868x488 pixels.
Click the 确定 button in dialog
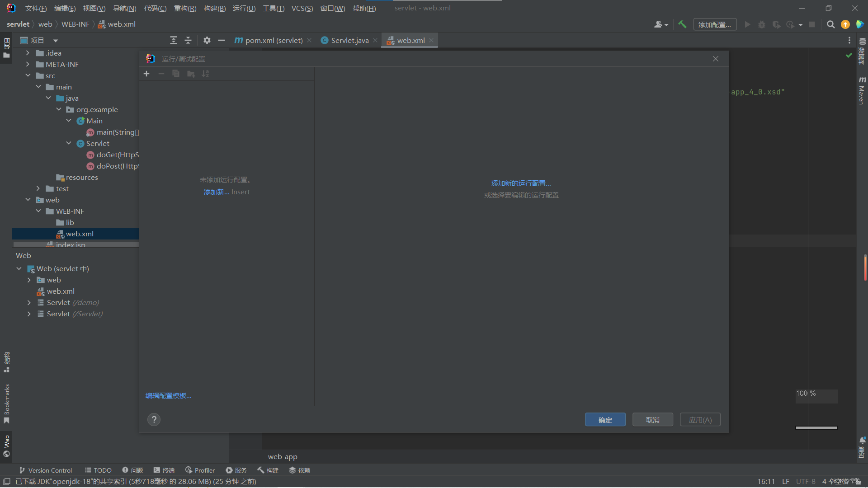pyautogui.click(x=605, y=420)
